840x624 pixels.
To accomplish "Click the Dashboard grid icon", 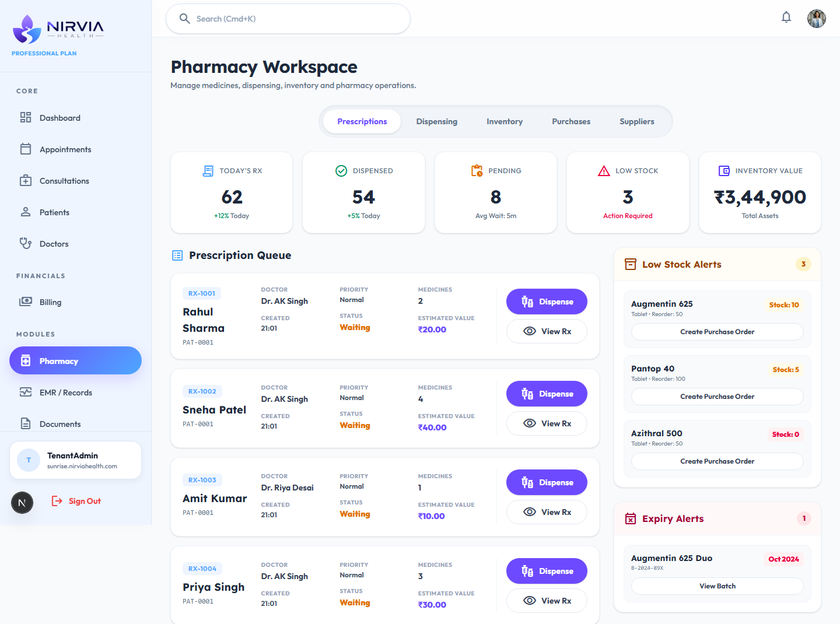I will click(26, 117).
